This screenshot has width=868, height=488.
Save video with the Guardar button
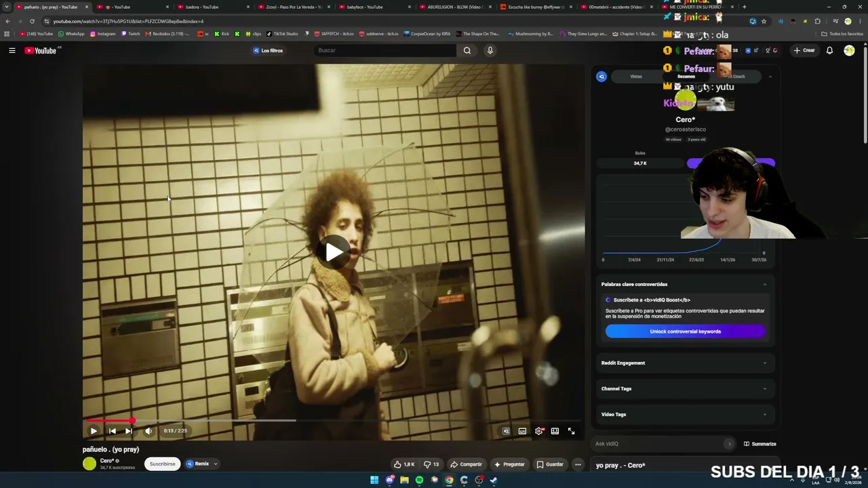point(550,464)
